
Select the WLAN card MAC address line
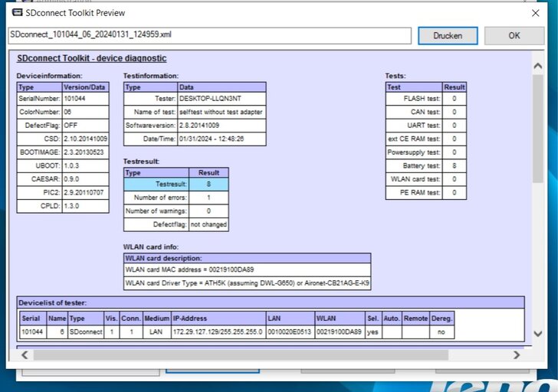247,269
